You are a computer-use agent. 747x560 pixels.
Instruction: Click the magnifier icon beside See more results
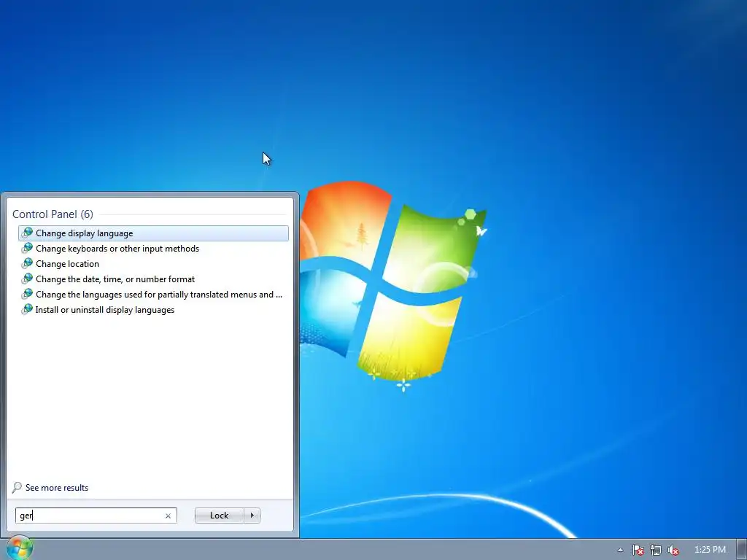point(17,488)
